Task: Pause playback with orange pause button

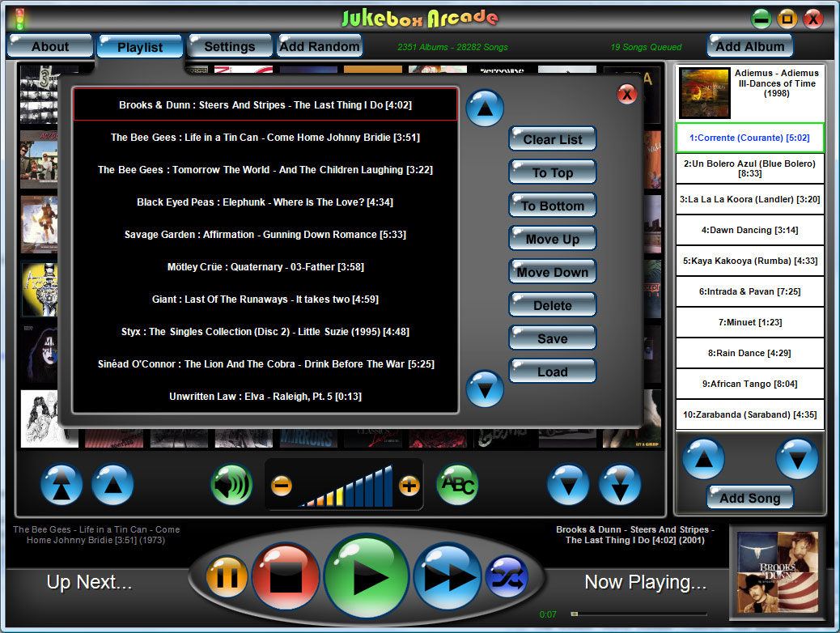Action: (227, 576)
